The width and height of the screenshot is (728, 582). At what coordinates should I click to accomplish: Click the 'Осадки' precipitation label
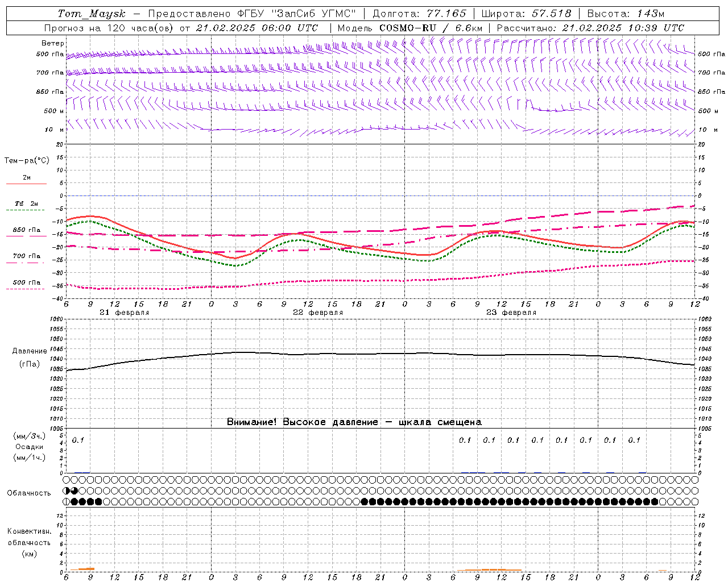30,447
